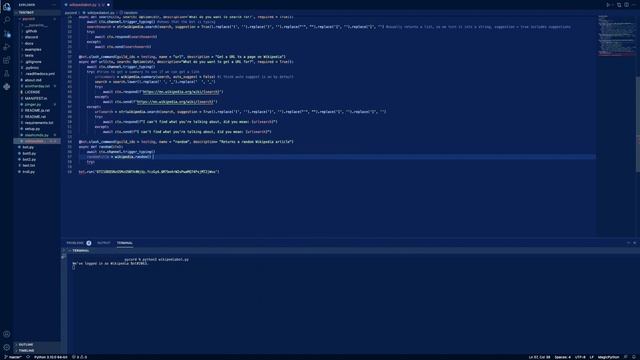Switch to the Output tab

[104, 243]
